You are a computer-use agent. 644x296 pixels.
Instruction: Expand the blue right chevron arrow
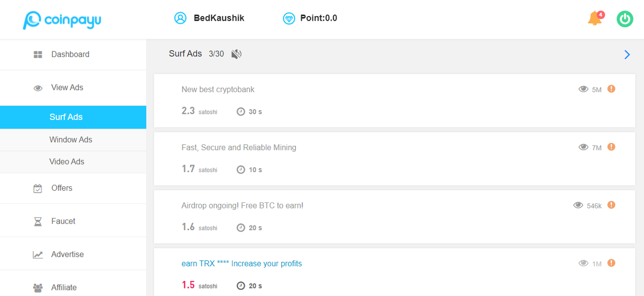click(627, 54)
